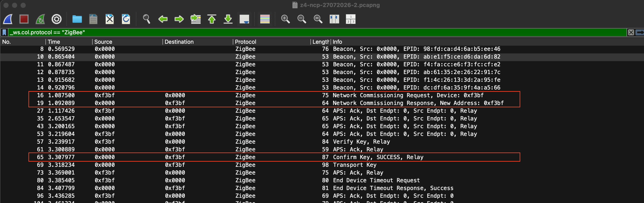Reset layout panes icon
644x203 pixels.
tap(334, 19)
